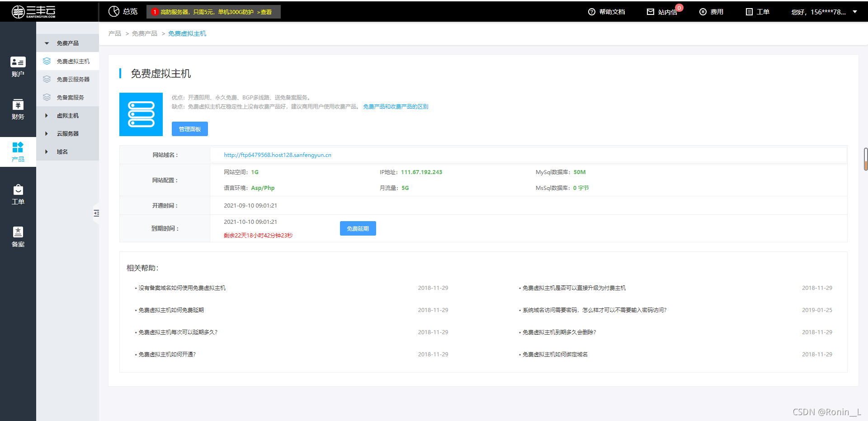Open the 财务 finance sidebar icon
This screenshot has width=868, height=421.
[18, 104]
